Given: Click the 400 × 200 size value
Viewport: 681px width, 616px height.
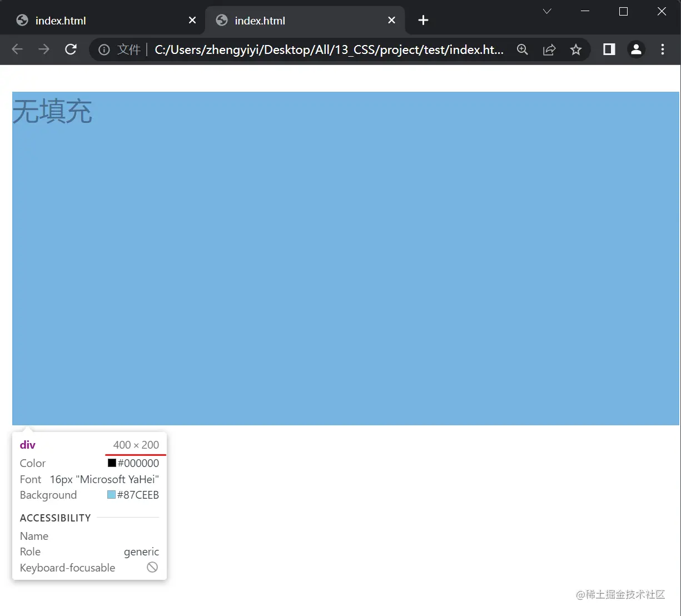Looking at the screenshot, I should [x=136, y=445].
